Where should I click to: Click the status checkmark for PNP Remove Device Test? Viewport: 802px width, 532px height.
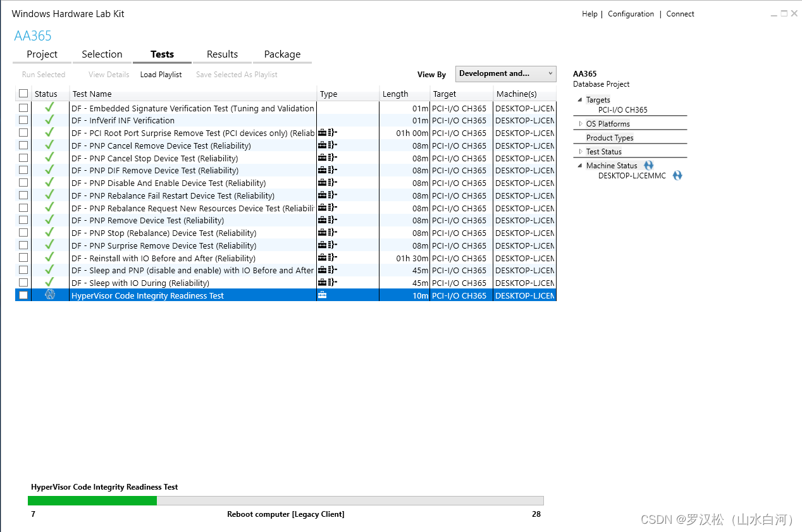pos(49,220)
